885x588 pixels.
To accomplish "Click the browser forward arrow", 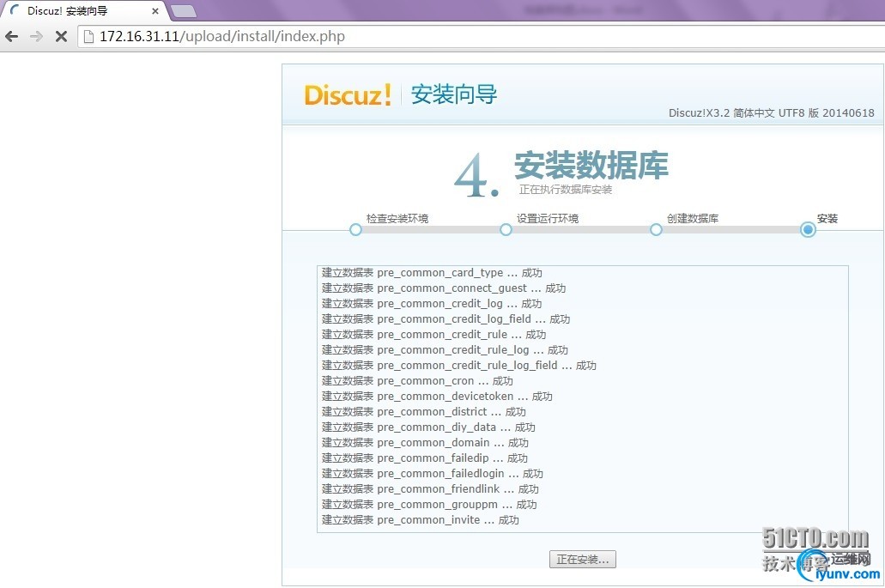I will [x=36, y=37].
